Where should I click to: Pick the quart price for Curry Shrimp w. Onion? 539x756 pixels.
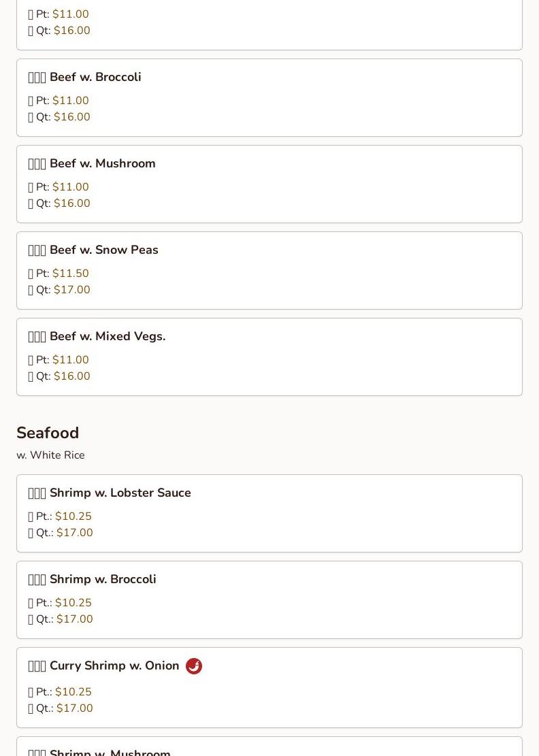(x=75, y=708)
